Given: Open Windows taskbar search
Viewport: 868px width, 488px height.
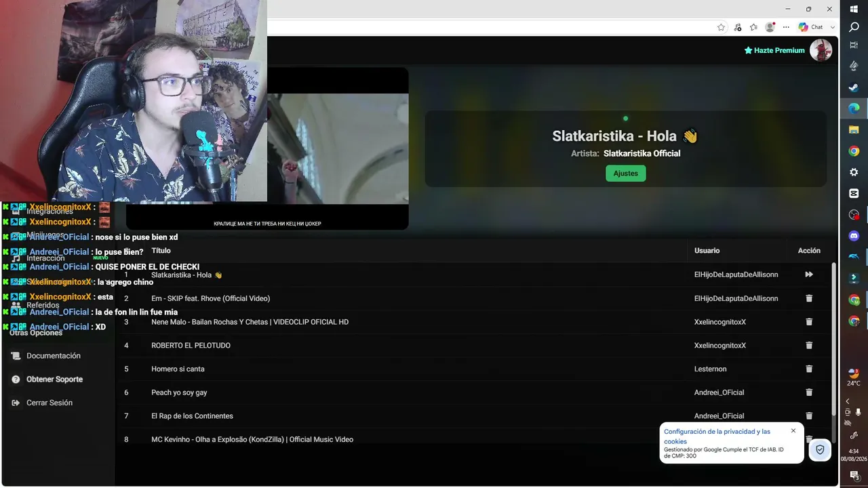Looking at the screenshot, I should tap(854, 27).
